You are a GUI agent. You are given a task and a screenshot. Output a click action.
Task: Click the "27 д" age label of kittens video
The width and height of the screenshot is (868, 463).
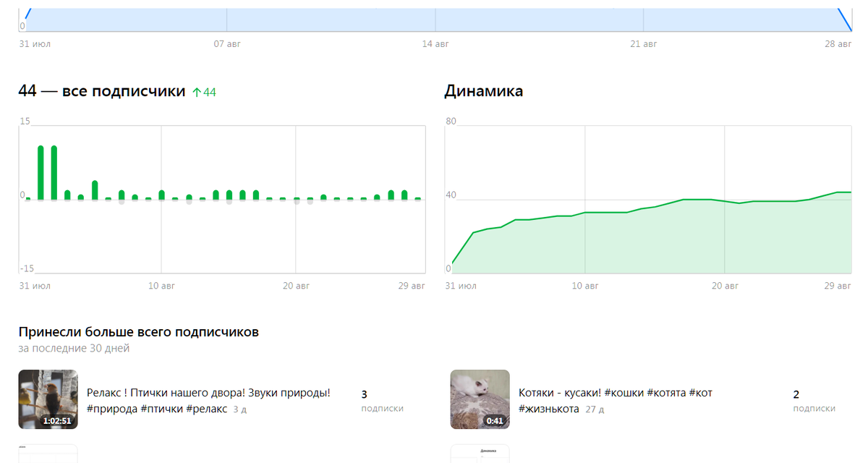pyautogui.click(x=595, y=409)
